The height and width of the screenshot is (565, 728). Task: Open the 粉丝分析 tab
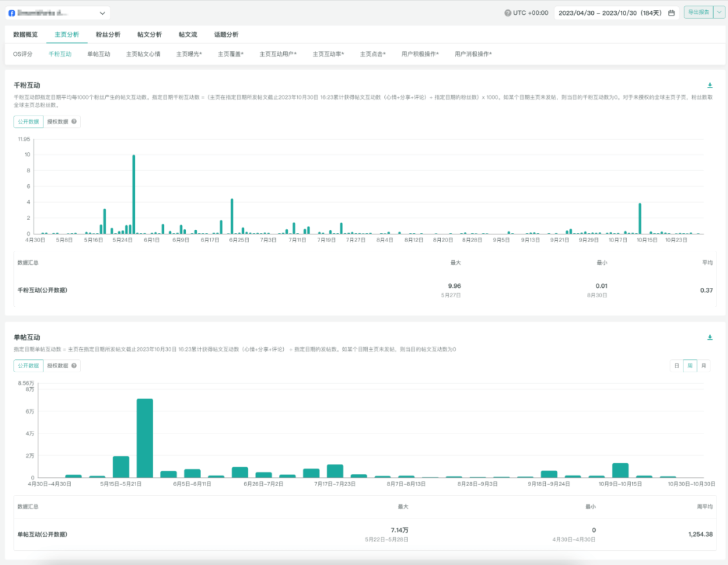point(108,34)
